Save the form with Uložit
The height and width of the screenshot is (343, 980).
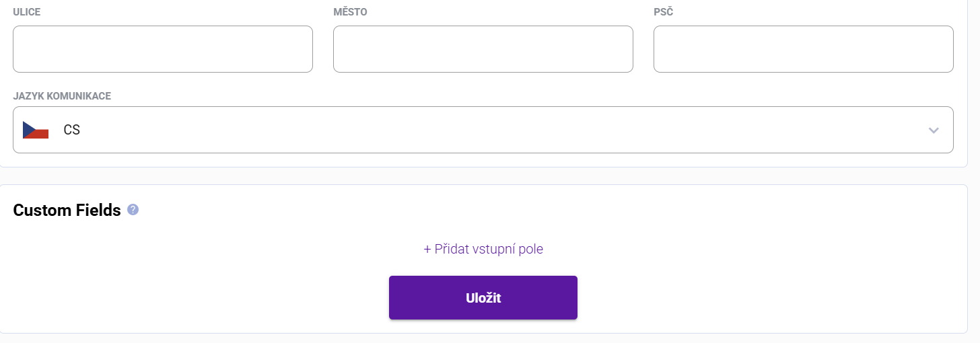coord(483,298)
